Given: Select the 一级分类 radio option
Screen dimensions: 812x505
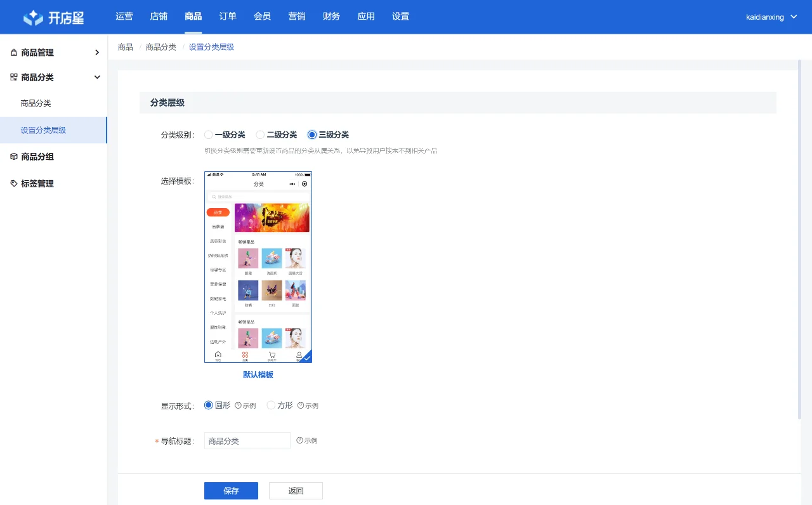Looking at the screenshot, I should pyautogui.click(x=208, y=134).
